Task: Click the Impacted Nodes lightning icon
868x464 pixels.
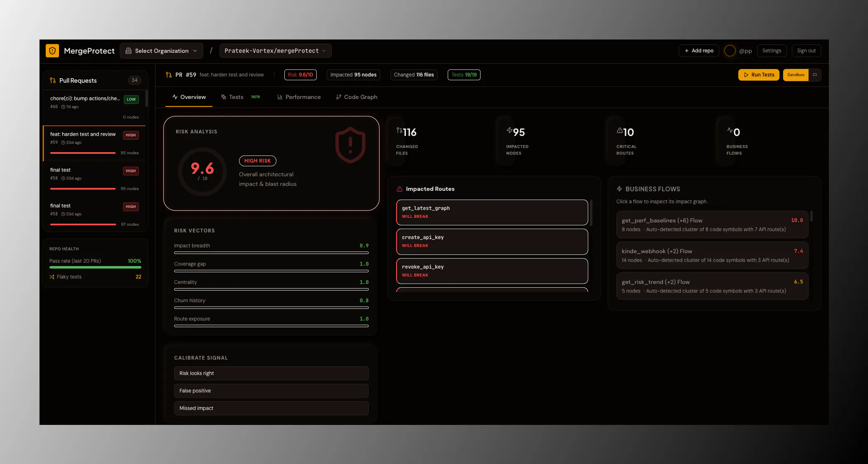Action: tap(509, 130)
